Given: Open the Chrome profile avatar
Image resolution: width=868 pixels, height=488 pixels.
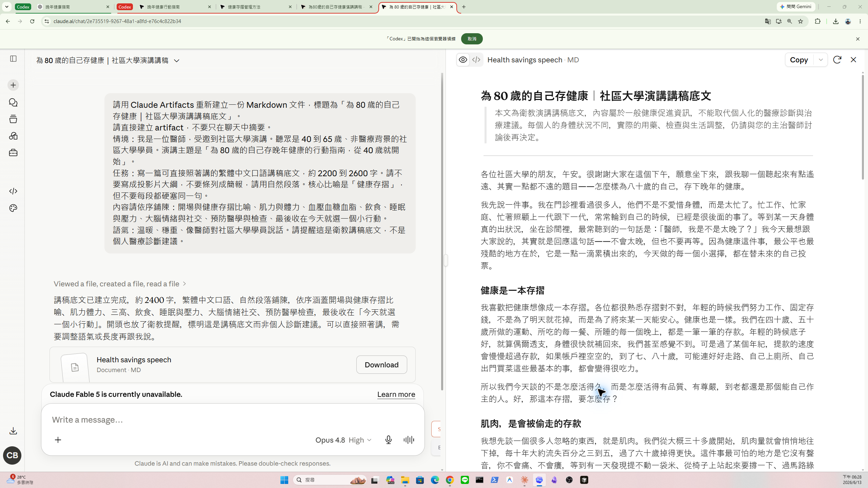Looking at the screenshot, I should (848, 21).
